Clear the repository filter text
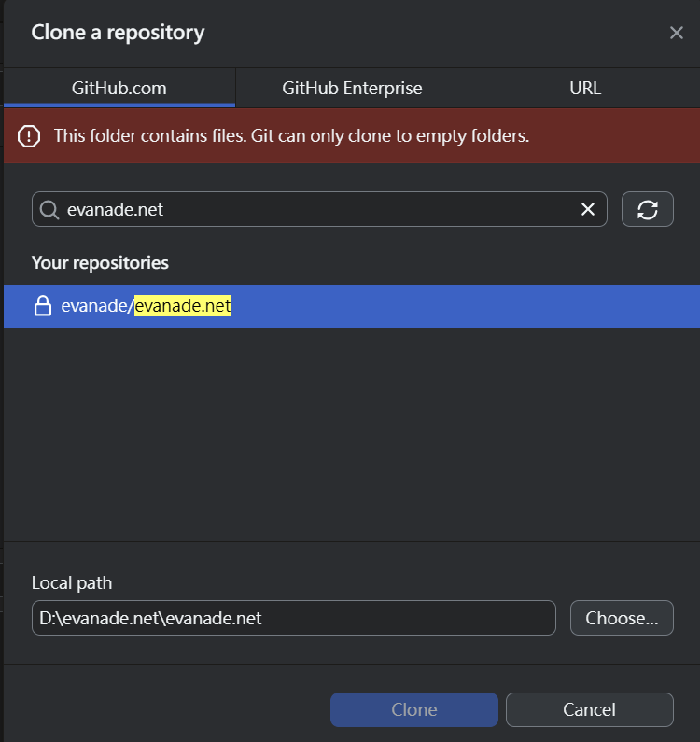700x742 pixels. 588,209
